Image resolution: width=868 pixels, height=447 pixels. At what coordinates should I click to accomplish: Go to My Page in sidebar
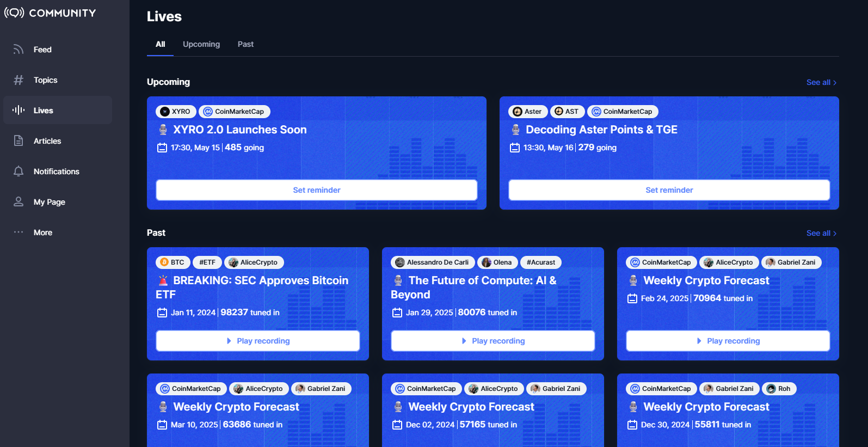(58, 202)
